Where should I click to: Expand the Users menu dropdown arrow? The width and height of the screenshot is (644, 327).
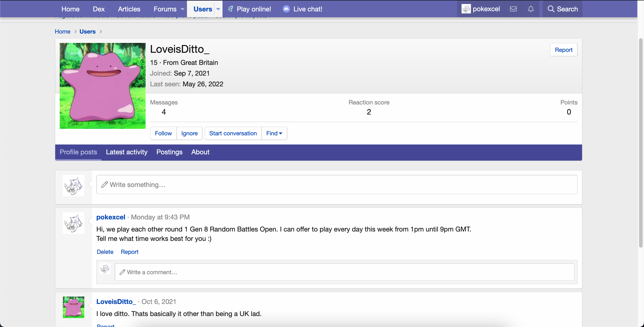click(218, 9)
